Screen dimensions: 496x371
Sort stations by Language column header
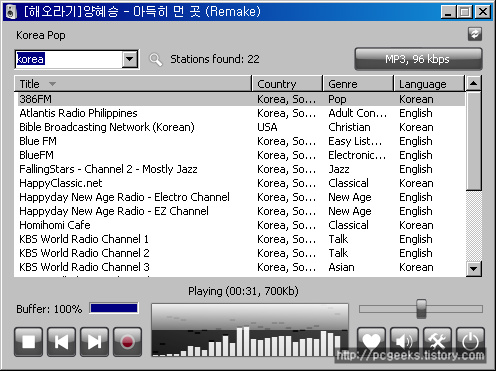(x=429, y=84)
